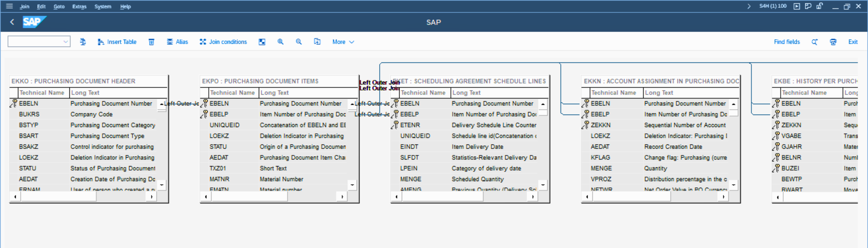Viewport: 868px width, 248px height.
Task: Click the check (balance scales) toolbar icon
Action: (83, 42)
